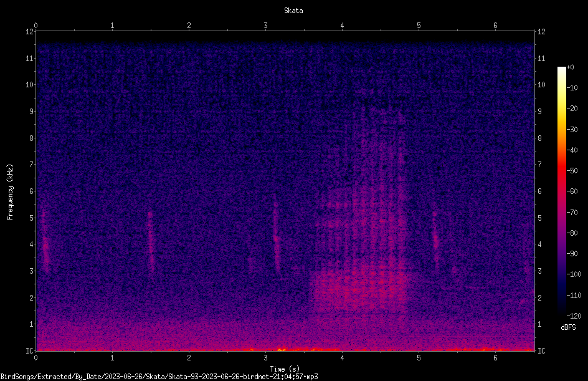
Task: Click '8' on the right frequency axis
Action: tap(539, 138)
